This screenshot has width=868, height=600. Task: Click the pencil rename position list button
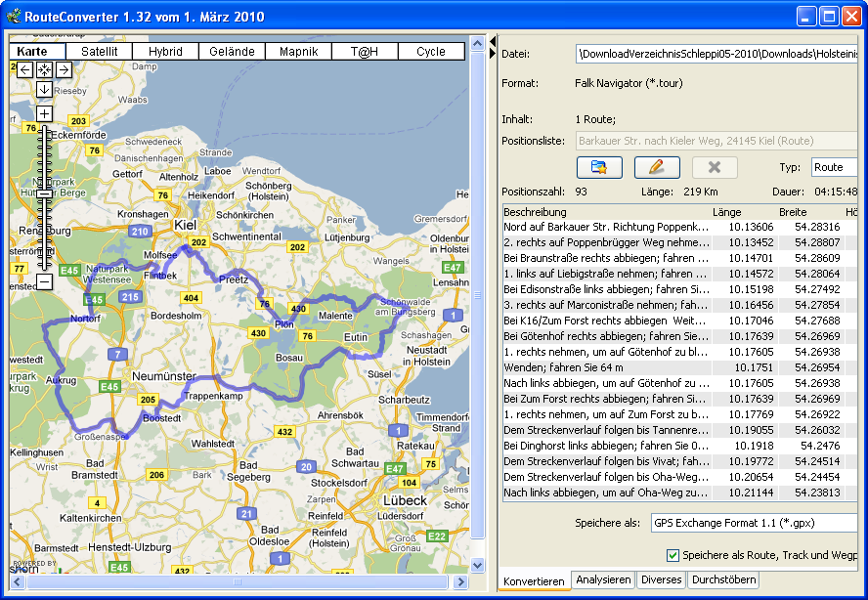pyautogui.click(x=656, y=167)
